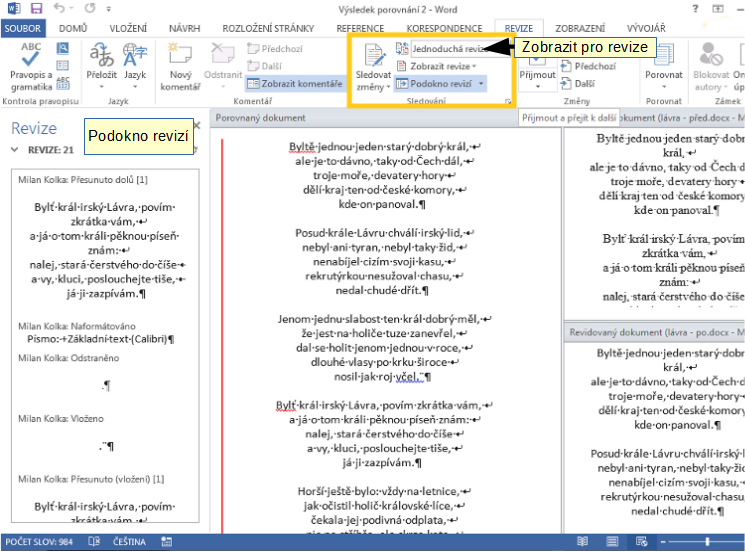Screen dimensions: 745x552
Task: Select 'Milan Kolka: Vloženo' revision entry
Action: (61, 419)
